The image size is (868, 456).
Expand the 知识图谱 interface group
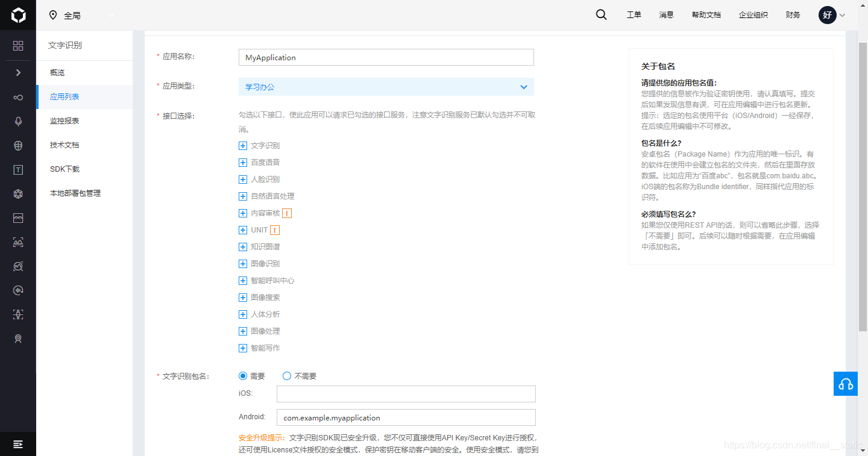[x=243, y=246]
